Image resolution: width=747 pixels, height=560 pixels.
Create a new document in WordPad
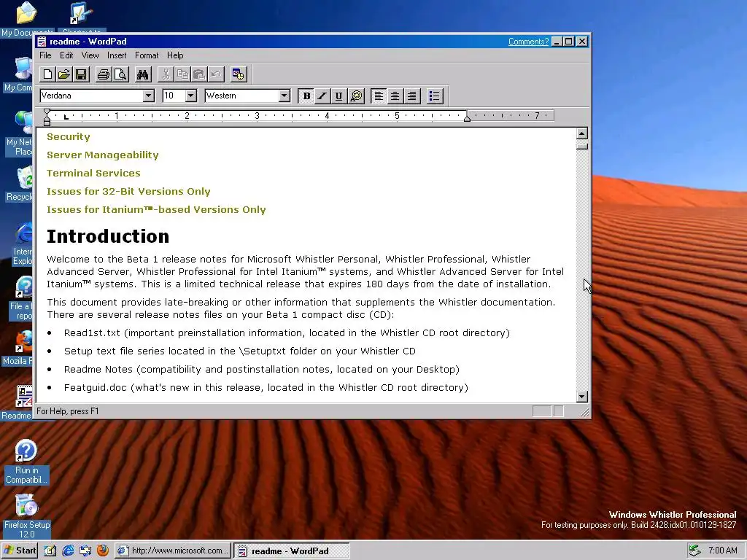coord(47,74)
